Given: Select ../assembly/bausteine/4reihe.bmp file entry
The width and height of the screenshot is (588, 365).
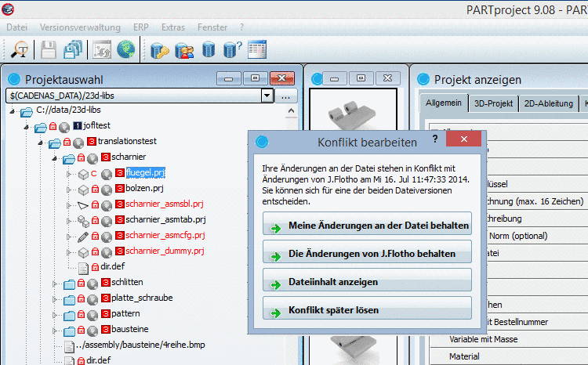Looking at the screenshot, I should [140, 345].
